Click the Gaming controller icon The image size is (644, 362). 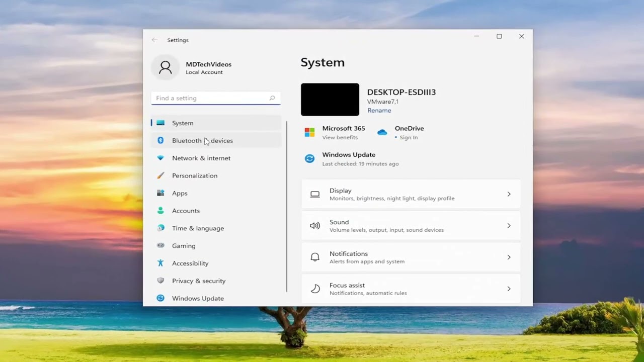point(160,245)
